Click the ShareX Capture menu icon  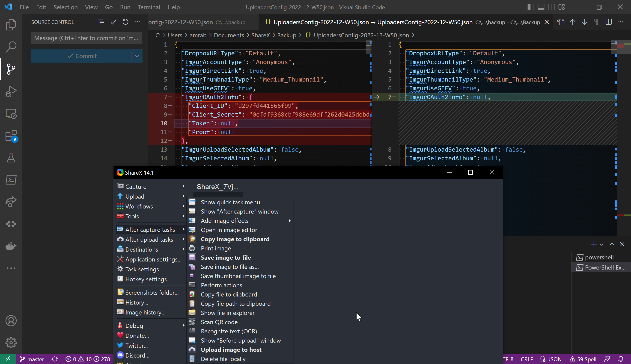tap(120, 186)
